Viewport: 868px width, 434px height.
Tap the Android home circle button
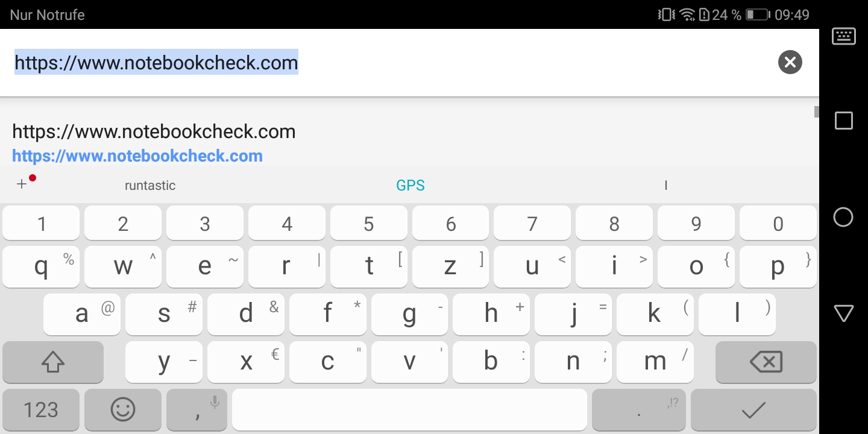(843, 217)
